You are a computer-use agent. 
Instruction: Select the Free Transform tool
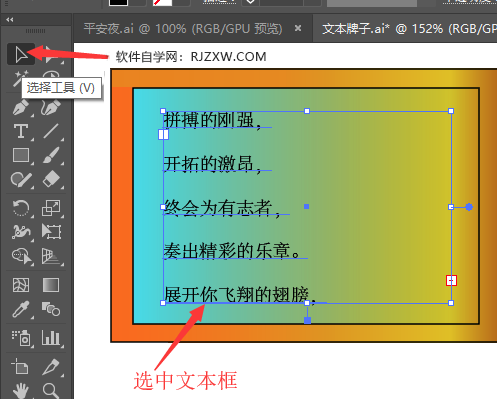click(51, 231)
